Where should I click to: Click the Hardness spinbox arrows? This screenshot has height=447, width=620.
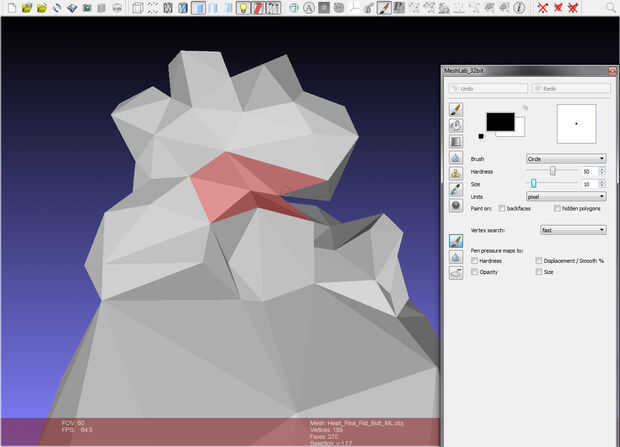tap(602, 171)
